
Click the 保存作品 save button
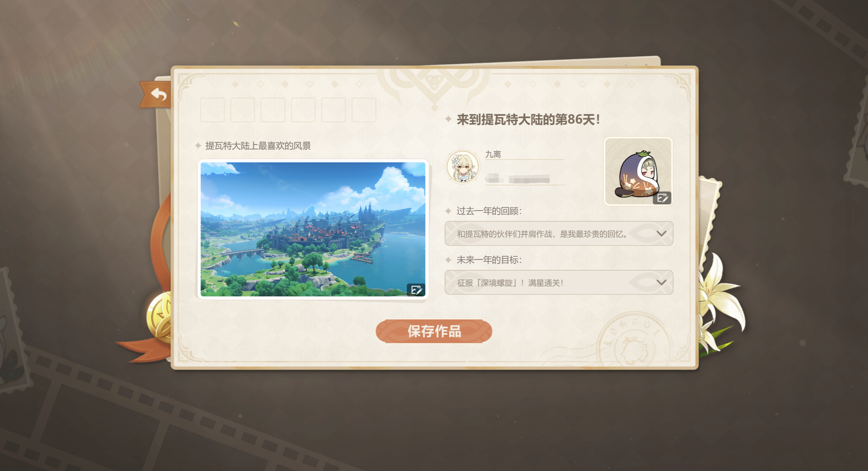[434, 331]
